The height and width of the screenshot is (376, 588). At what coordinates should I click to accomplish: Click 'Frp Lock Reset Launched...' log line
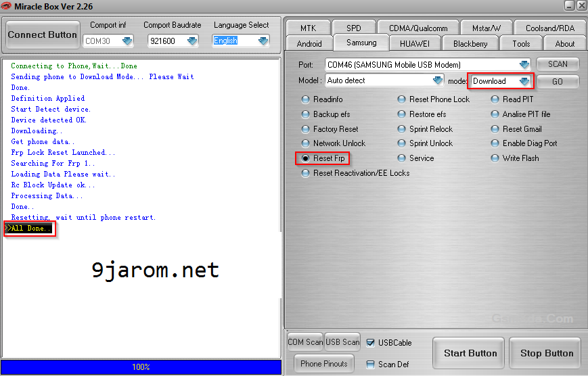pyautogui.click(x=63, y=153)
